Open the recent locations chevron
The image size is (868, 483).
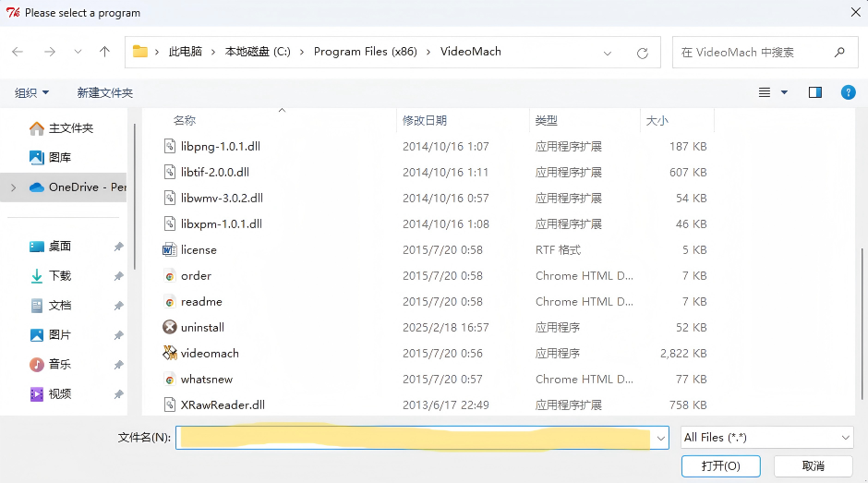coord(78,52)
